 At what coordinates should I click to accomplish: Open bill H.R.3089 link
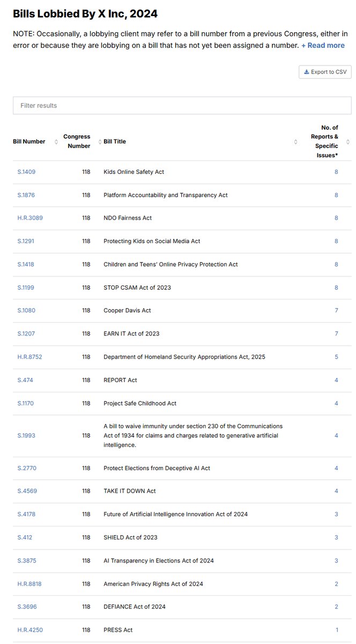point(29,218)
